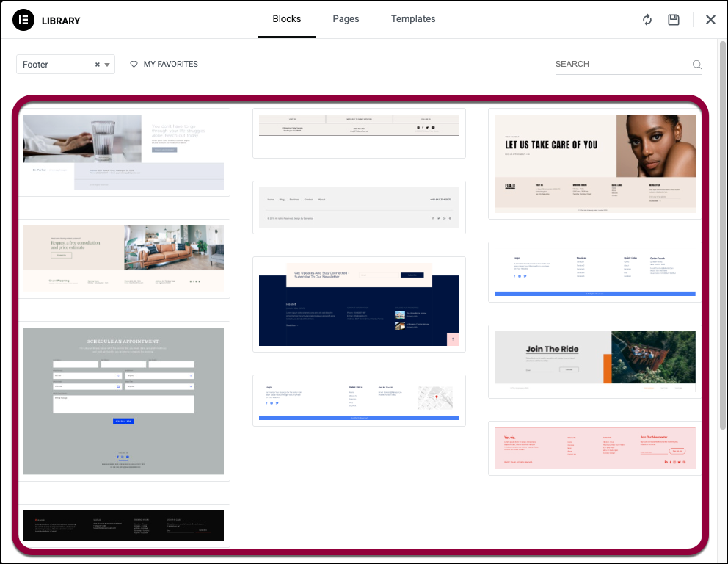Clear the Footer filter selection
The height and width of the screenshot is (564, 728).
pyautogui.click(x=98, y=65)
